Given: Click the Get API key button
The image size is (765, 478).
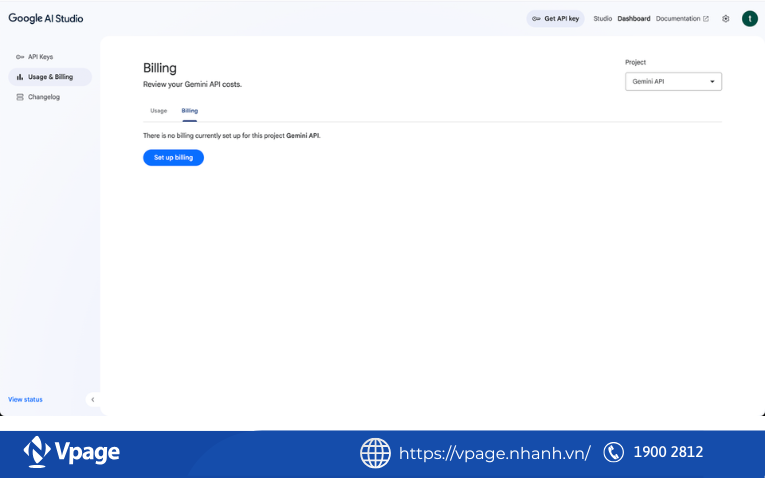Looking at the screenshot, I should pyautogui.click(x=555, y=19).
